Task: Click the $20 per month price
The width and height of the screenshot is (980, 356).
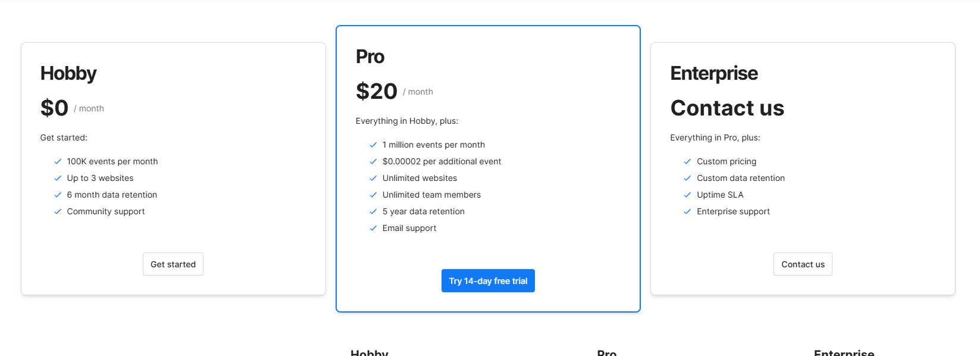Action: click(x=377, y=92)
